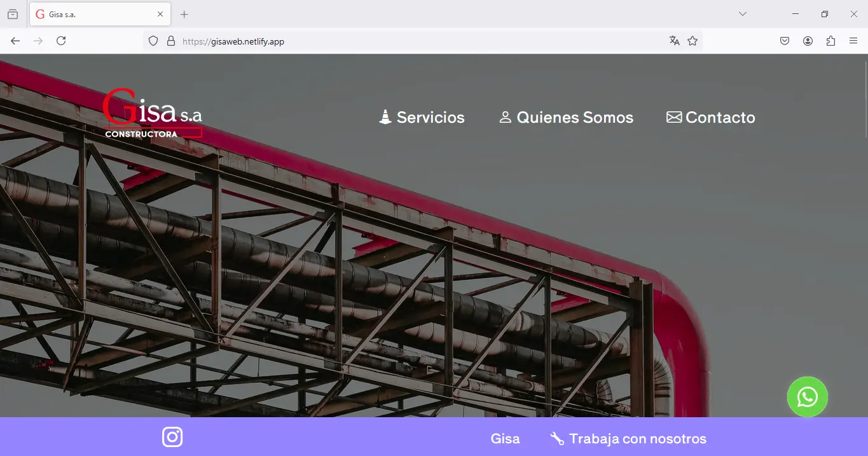Bookmark this page with the star icon
The image size is (868, 456).
point(692,41)
